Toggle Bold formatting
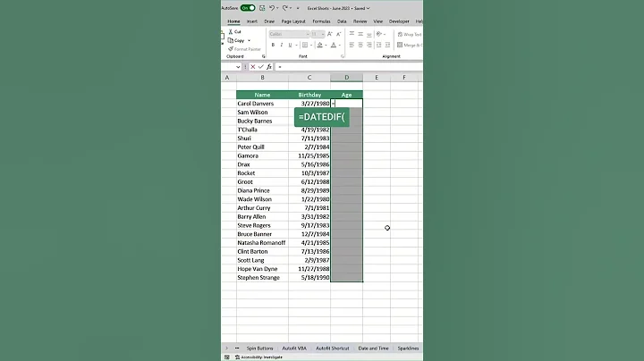The image size is (644, 361). point(273,45)
